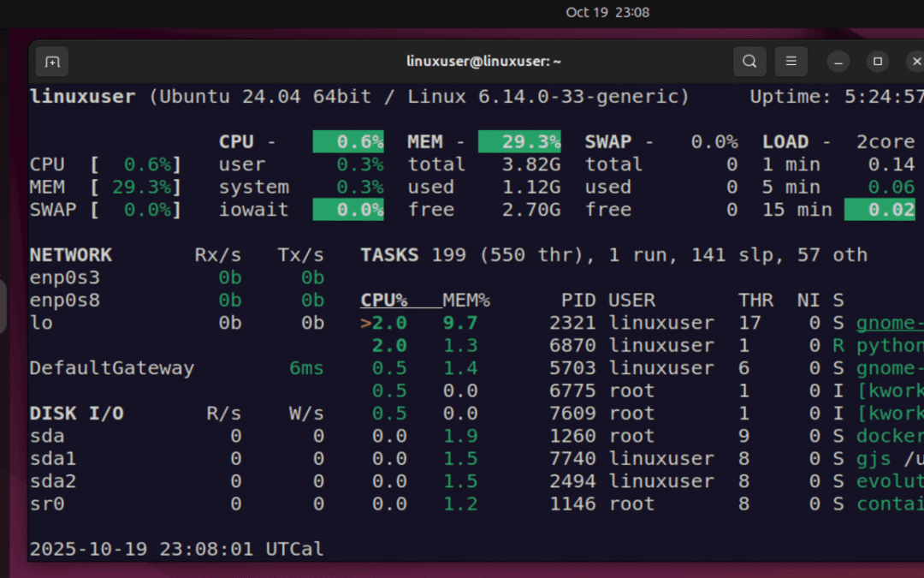Click the highlighted CPU 0.6% meter
The width and height of the screenshot is (924, 578).
pyautogui.click(x=348, y=141)
